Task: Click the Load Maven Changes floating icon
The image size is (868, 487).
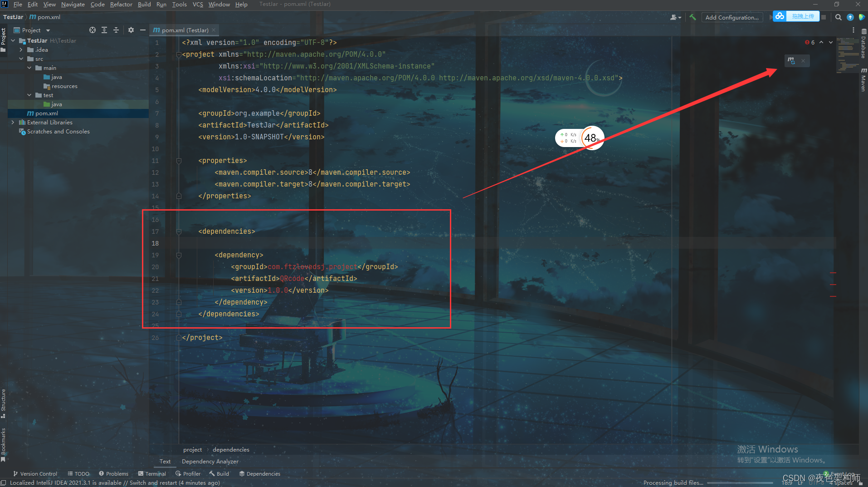Action: (791, 60)
